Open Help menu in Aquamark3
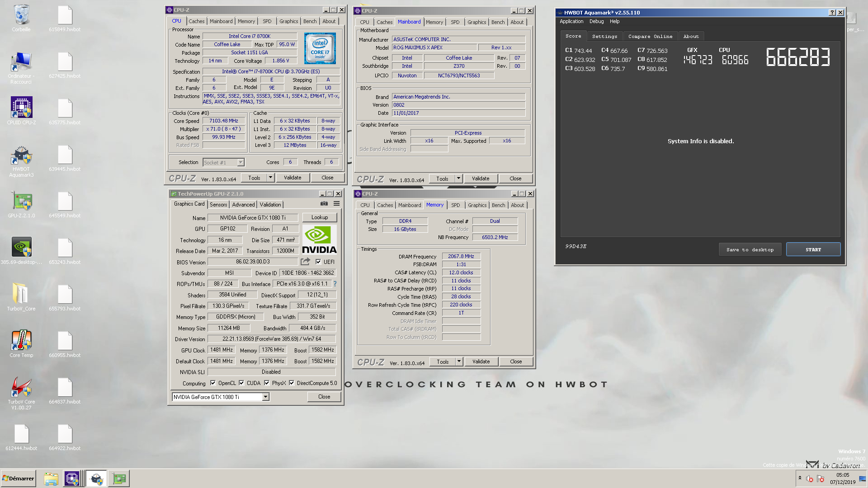 coord(614,21)
